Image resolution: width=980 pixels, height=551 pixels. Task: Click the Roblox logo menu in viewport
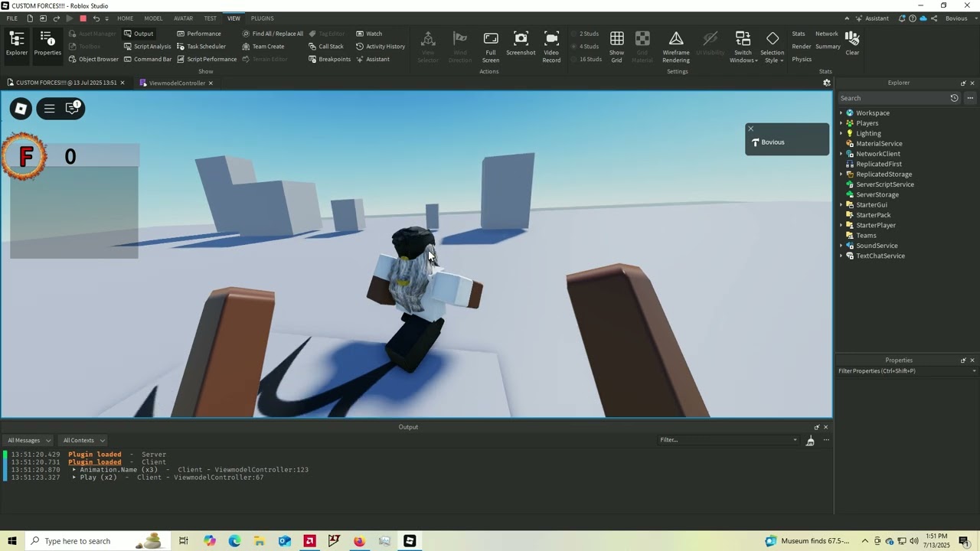pyautogui.click(x=21, y=109)
